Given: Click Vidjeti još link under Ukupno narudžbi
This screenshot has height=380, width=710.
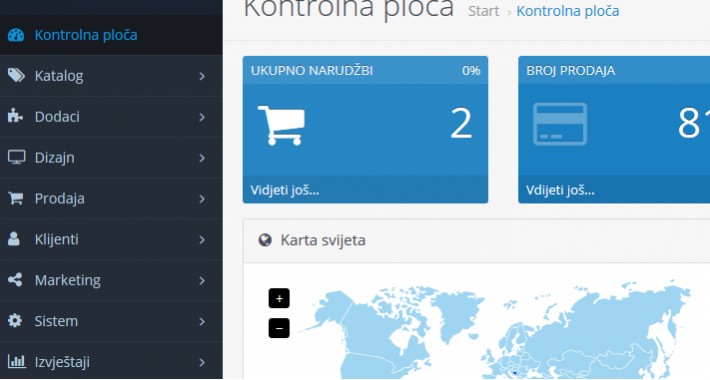Looking at the screenshot, I should [285, 190].
